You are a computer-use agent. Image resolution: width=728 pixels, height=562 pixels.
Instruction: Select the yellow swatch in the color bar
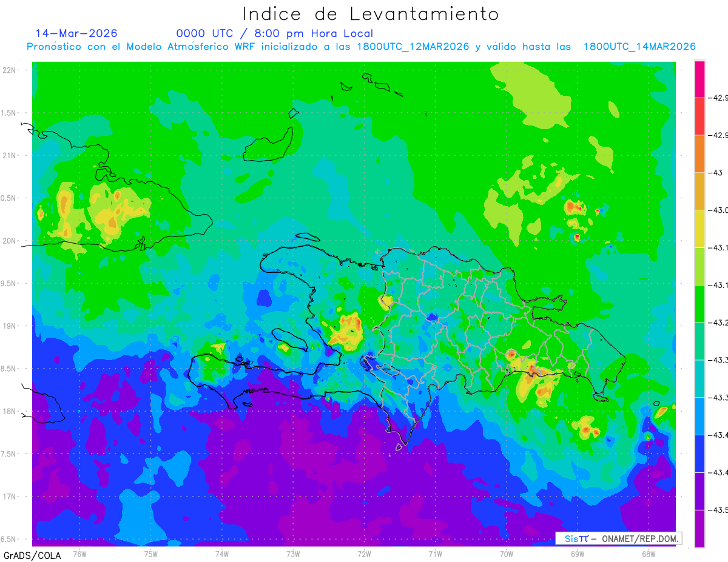(699, 229)
